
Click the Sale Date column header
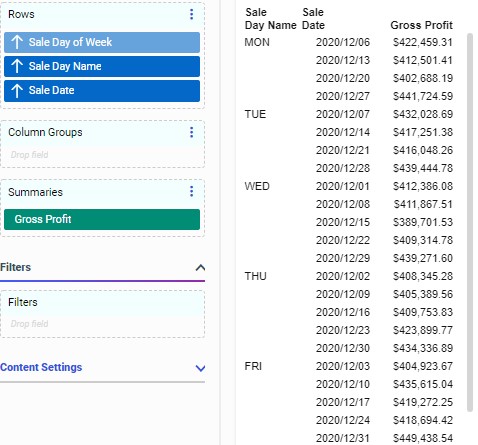point(313,19)
